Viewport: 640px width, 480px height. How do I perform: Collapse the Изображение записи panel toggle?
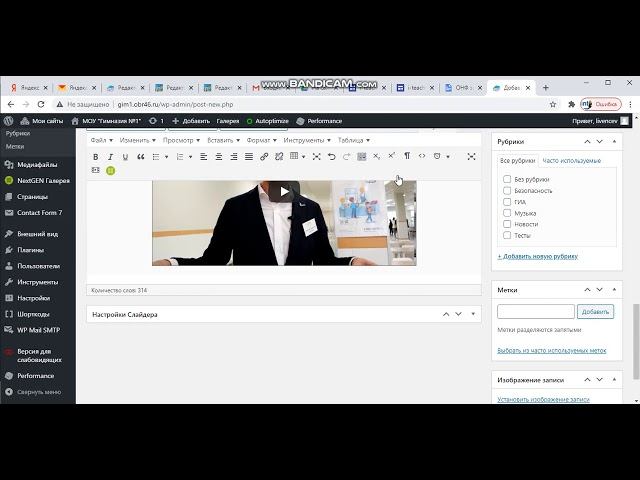(614, 380)
